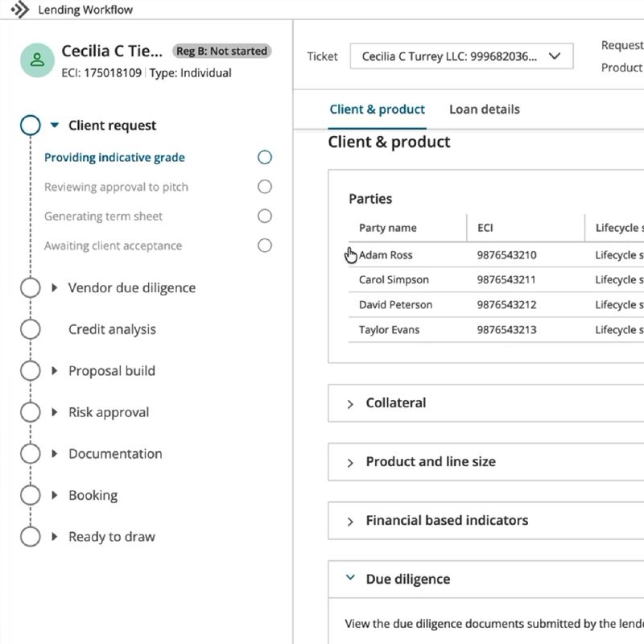Click the Lending Workflow title
The height and width of the screenshot is (644, 644).
(x=85, y=10)
